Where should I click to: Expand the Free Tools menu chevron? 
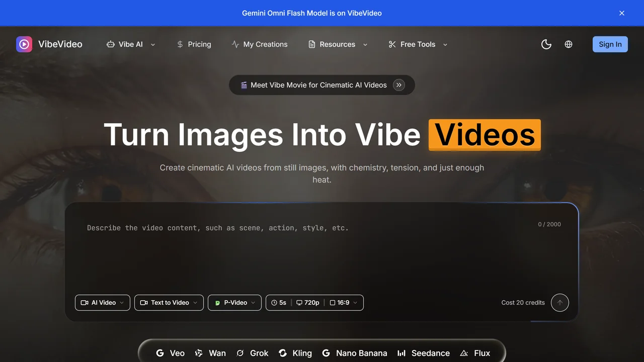(x=445, y=45)
